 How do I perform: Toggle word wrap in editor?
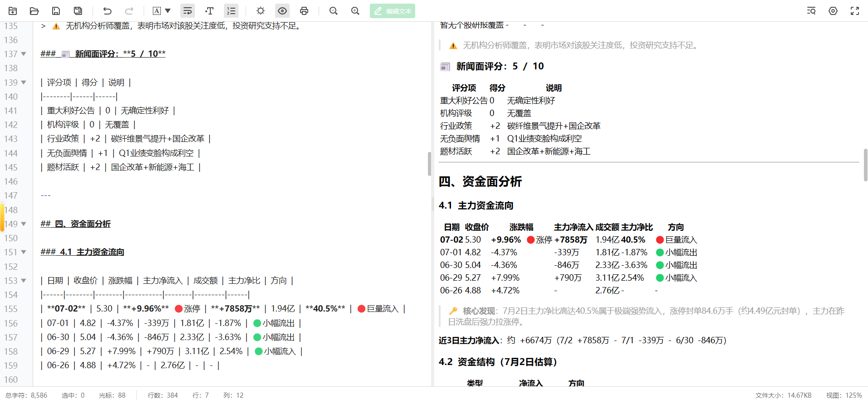coord(187,11)
